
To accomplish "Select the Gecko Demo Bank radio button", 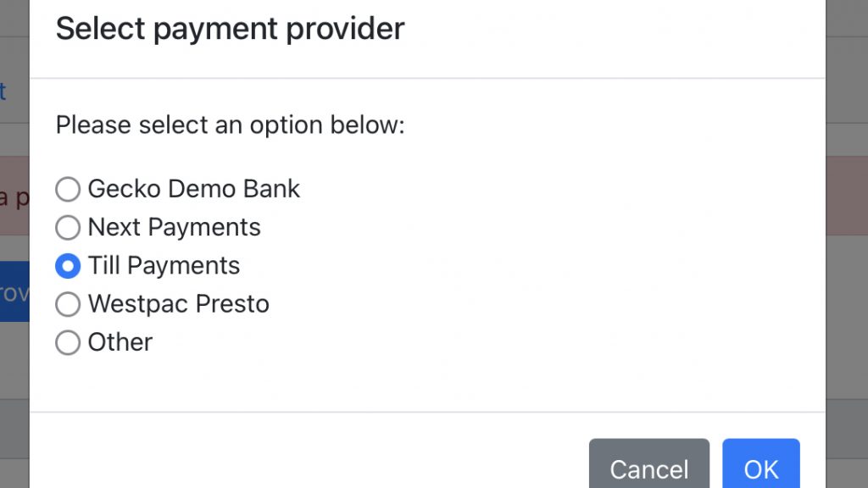I will 68,189.
